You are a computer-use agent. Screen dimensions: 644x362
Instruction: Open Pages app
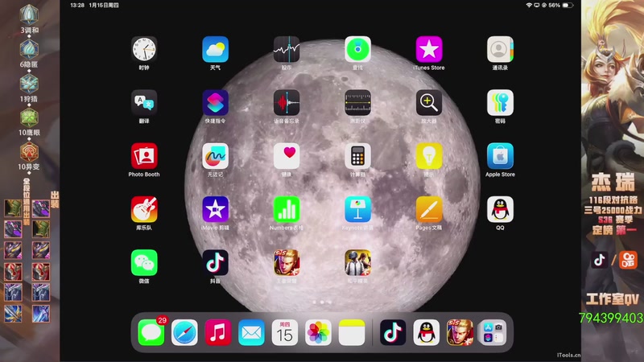[x=429, y=209]
